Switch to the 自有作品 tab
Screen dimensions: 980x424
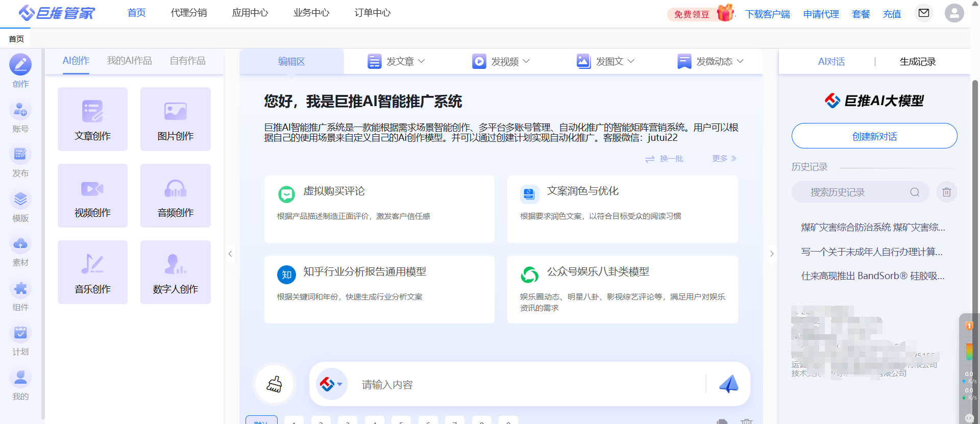point(188,61)
